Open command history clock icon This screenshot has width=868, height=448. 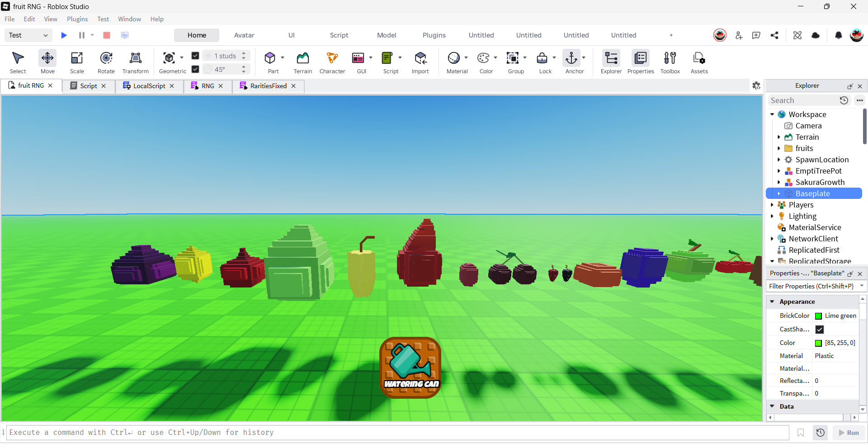click(x=821, y=433)
